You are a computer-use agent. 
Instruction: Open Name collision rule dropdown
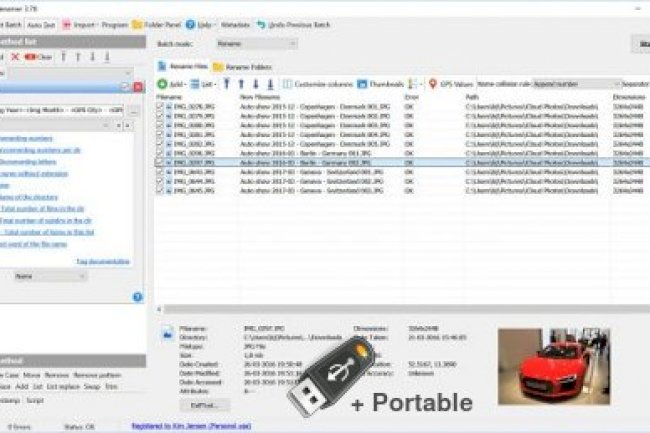coord(577,84)
